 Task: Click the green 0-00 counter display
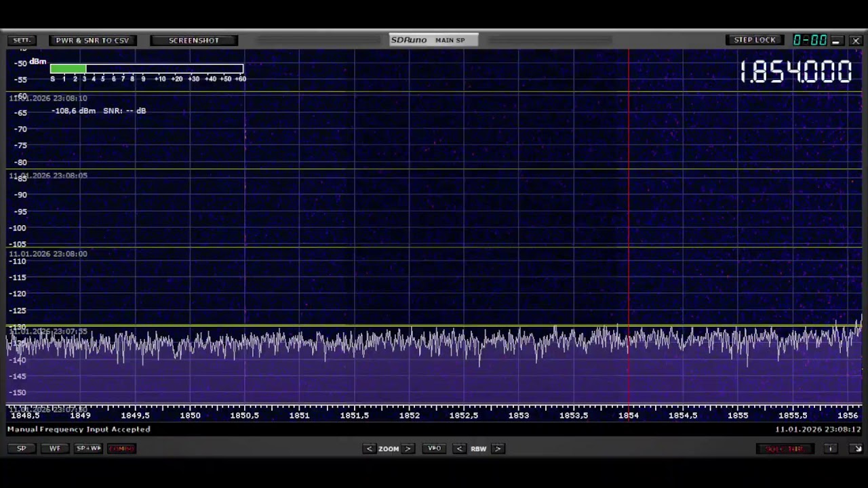[810, 41]
